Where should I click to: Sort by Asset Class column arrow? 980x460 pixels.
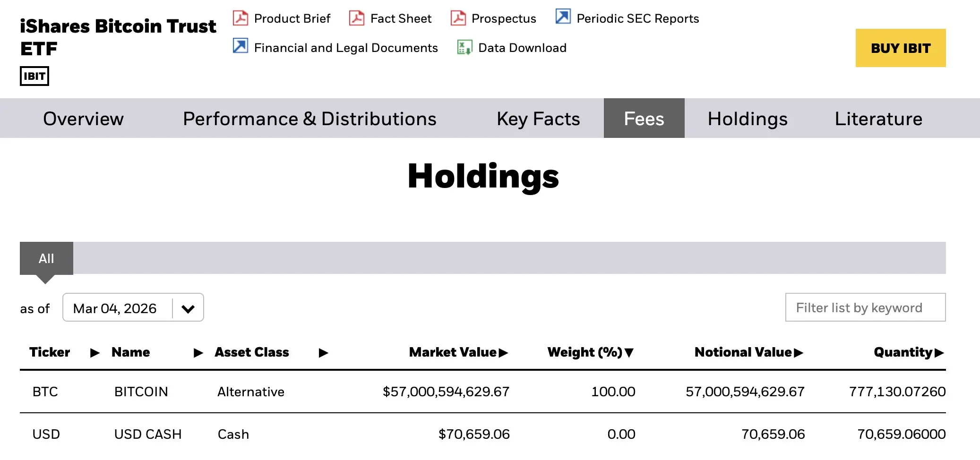323,353
